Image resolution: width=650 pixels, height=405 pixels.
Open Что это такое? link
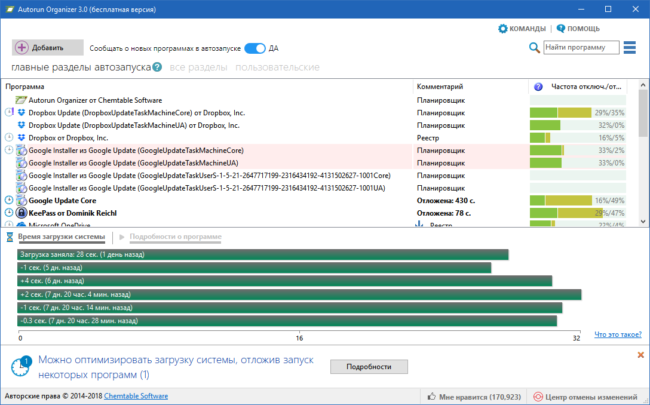coord(618,334)
